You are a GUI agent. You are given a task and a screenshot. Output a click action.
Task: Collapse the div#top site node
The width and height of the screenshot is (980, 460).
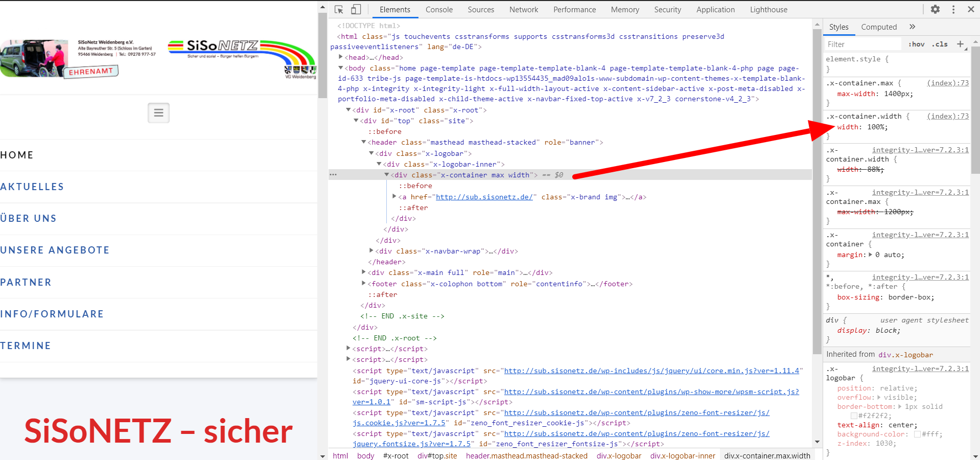pyautogui.click(x=356, y=121)
